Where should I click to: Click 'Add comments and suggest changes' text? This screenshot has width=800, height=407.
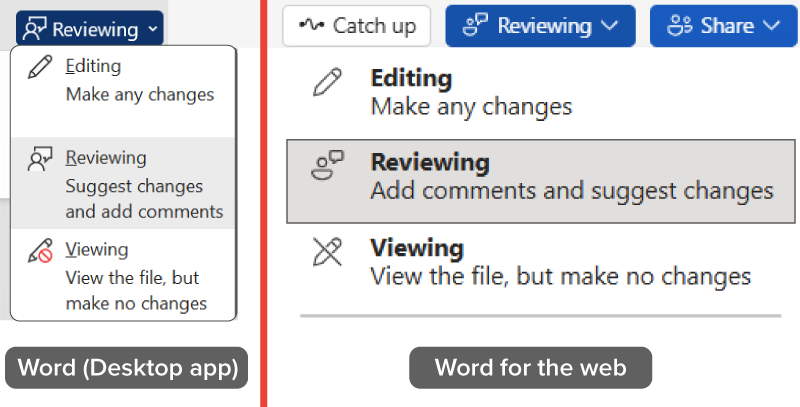point(572,191)
